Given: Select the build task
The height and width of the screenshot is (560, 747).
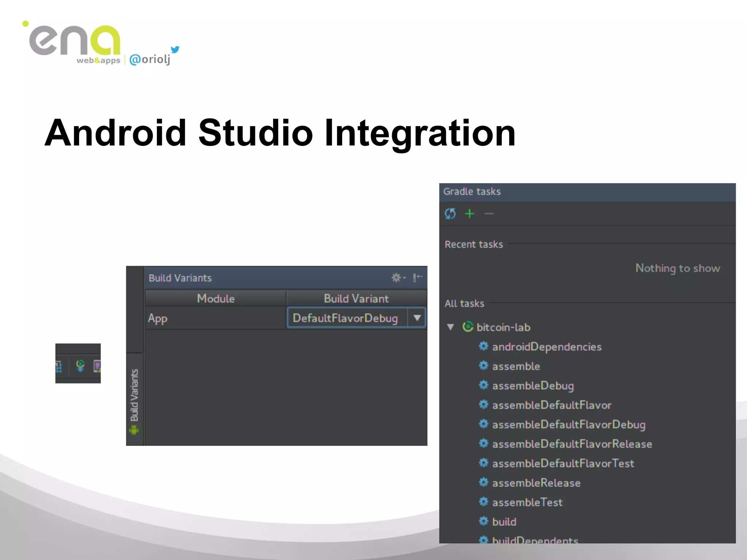Looking at the screenshot, I should (x=504, y=522).
